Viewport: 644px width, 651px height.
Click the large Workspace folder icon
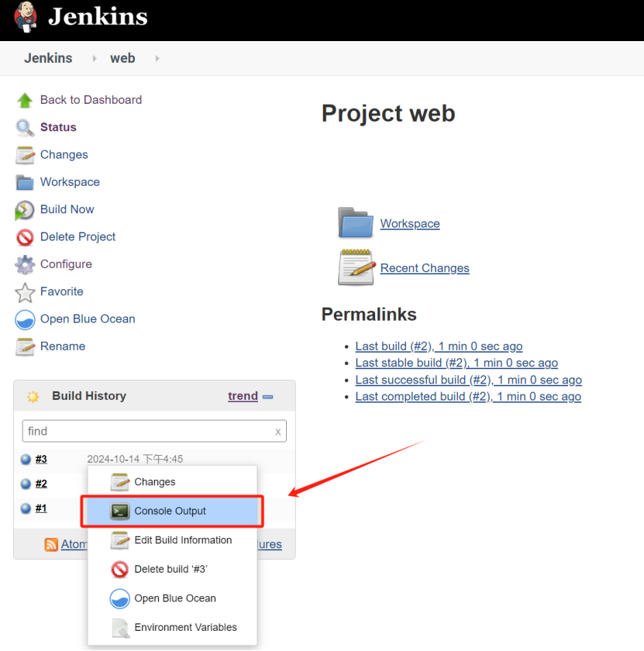click(x=356, y=222)
